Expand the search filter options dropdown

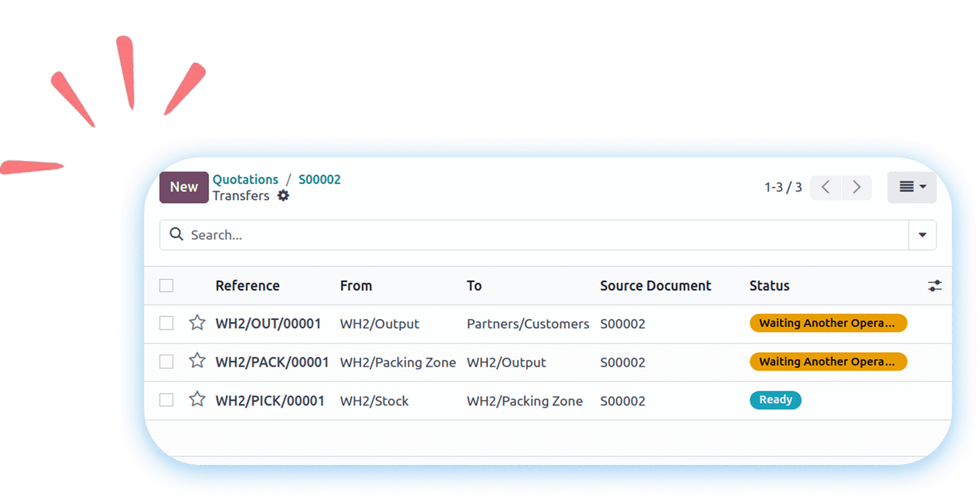[x=922, y=235]
